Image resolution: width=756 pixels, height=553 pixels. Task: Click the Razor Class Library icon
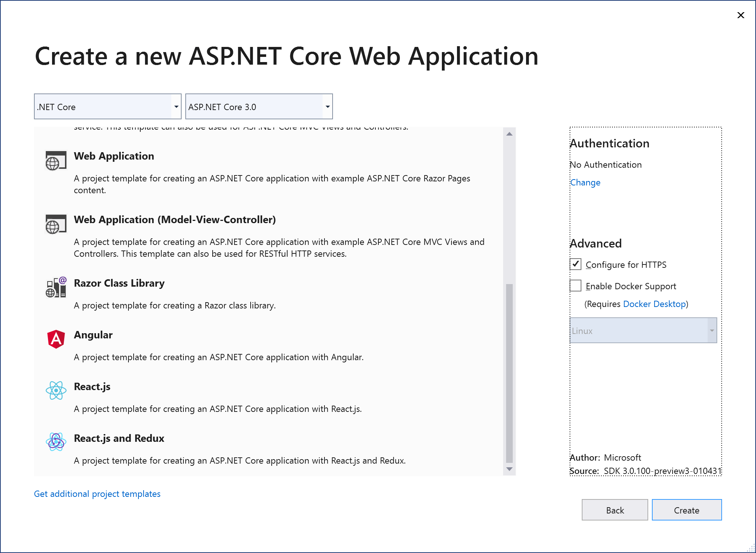point(56,287)
